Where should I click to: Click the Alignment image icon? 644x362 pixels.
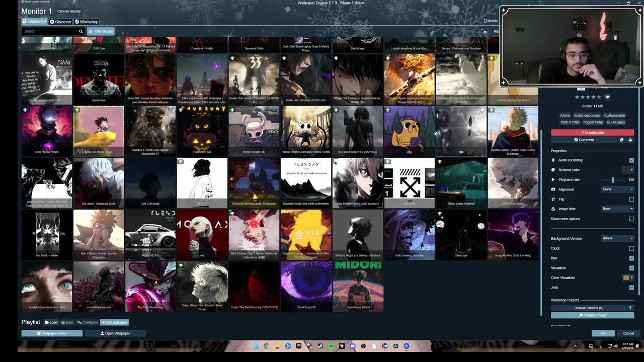pyautogui.click(x=553, y=190)
